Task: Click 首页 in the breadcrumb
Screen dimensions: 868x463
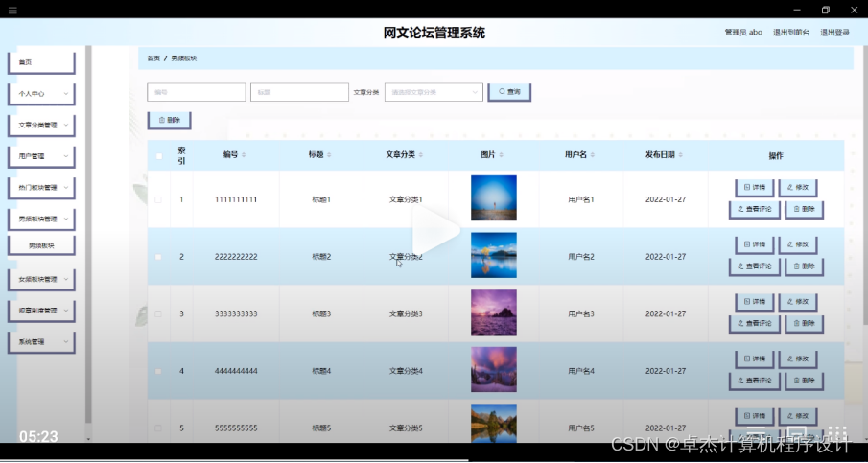Action: tap(153, 58)
